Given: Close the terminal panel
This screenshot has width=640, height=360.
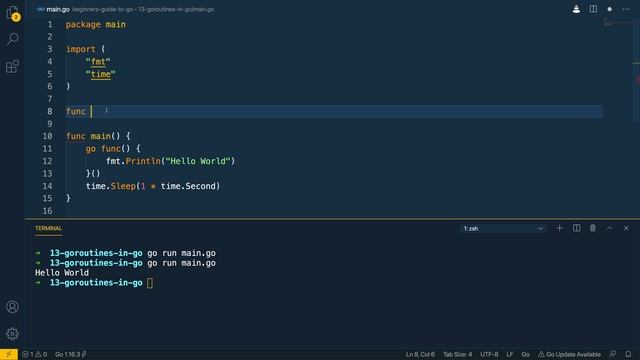Looking at the screenshot, I should 626,228.
